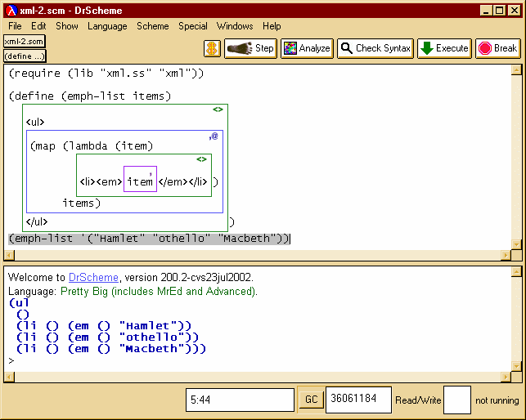
Task: Click inner XML box <> marker
Action: point(201,159)
